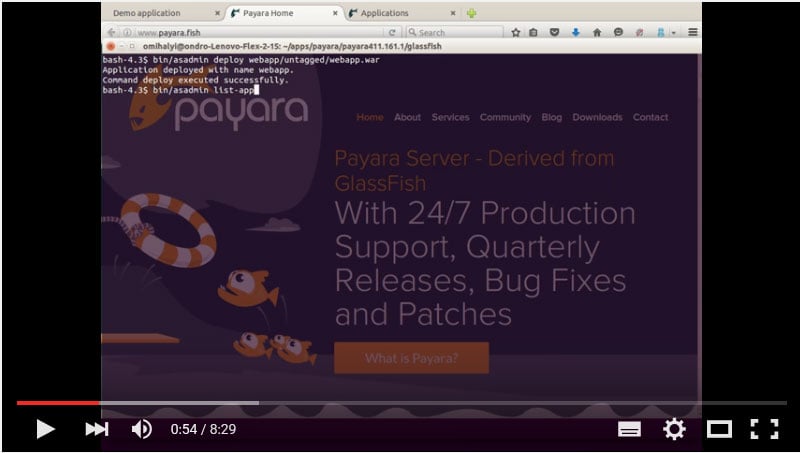800x453 pixels.
Task: Open the browser hamburger menu
Action: click(x=692, y=32)
